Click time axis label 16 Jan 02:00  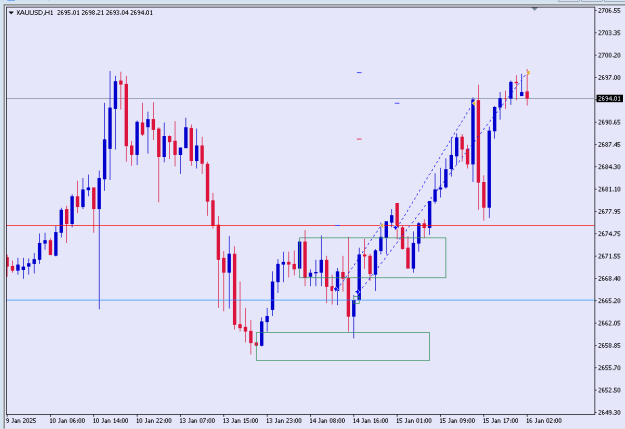[x=544, y=421]
